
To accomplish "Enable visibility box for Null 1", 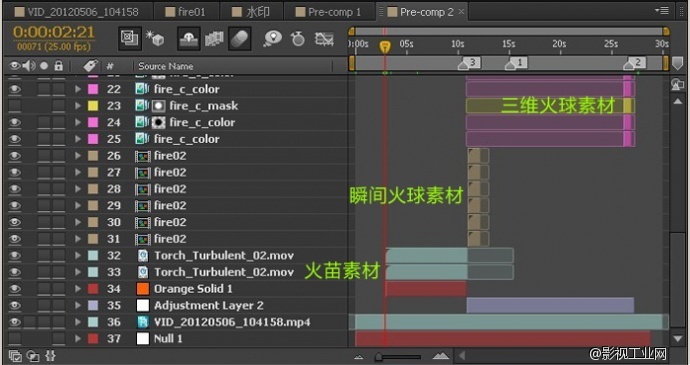I will pyautogui.click(x=15, y=339).
